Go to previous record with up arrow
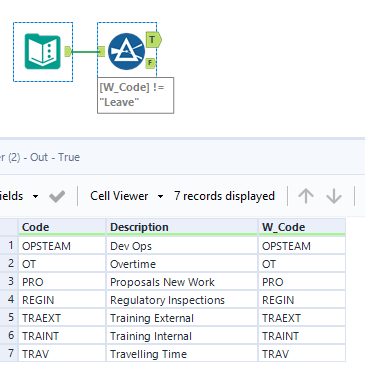The height and width of the screenshot is (378, 365). coord(306,196)
